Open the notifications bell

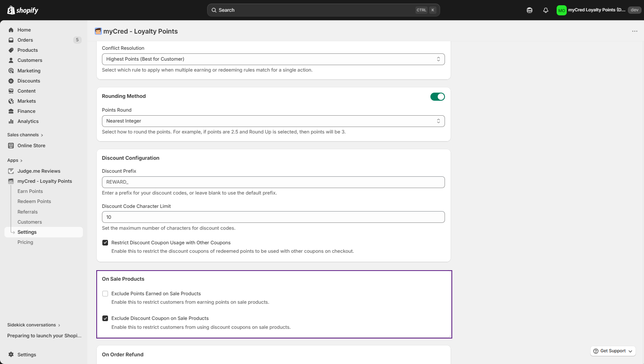pos(546,10)
